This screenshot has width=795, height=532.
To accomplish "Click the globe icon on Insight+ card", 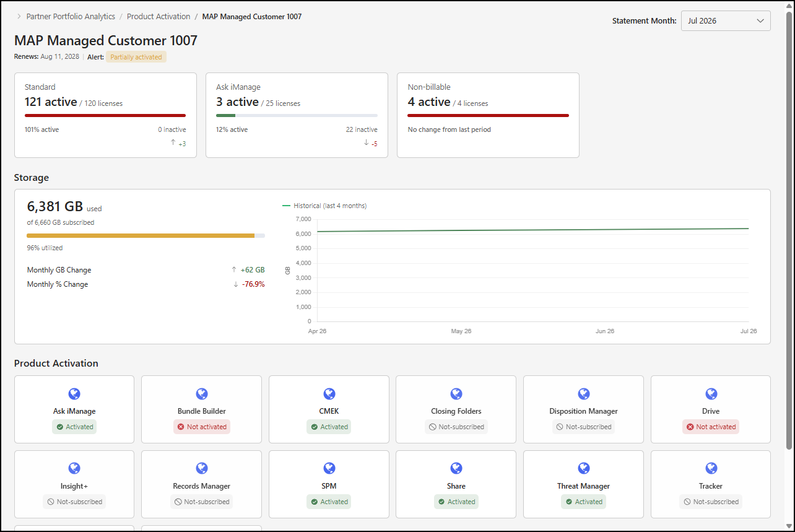I will pos(74,469).
